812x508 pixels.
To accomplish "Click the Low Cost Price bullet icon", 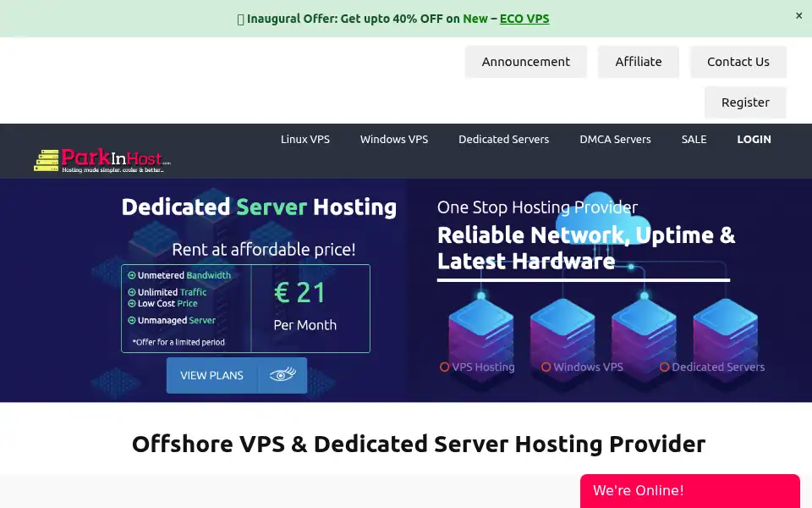I will pos(132,304).
